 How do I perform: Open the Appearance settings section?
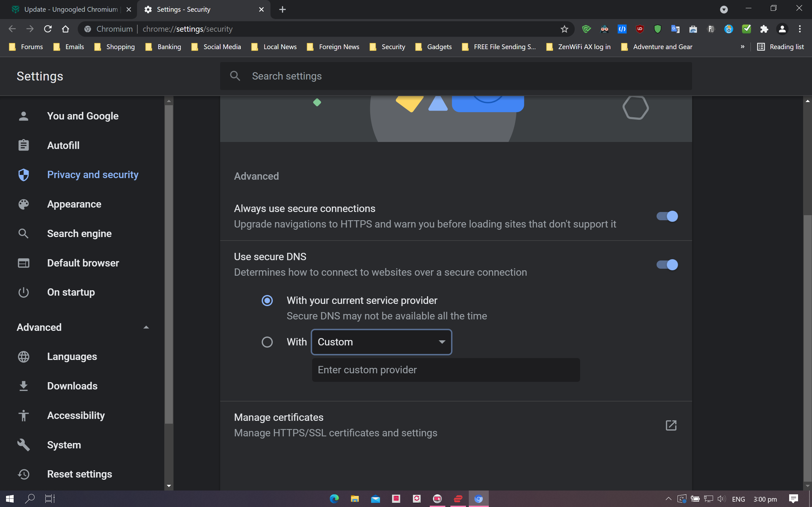point(74,204)
